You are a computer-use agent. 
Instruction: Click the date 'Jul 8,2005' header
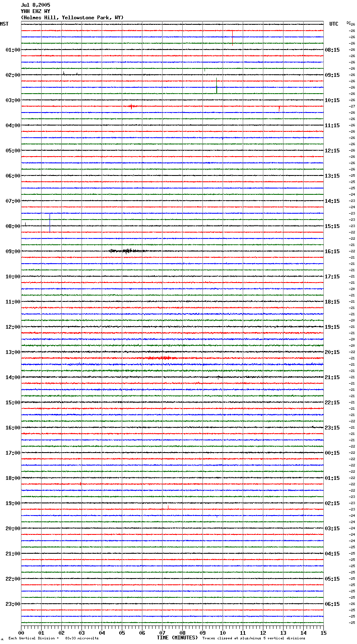(36, 5)
